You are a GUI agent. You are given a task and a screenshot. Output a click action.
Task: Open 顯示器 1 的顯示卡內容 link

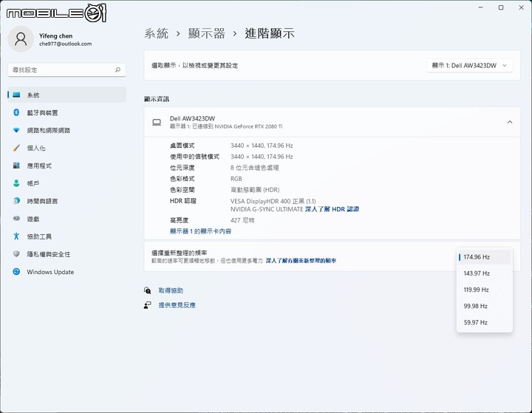point(200,231)
